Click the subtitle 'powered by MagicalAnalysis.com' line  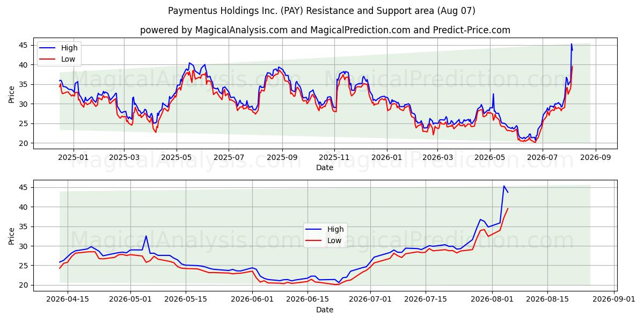click(325, 30)
